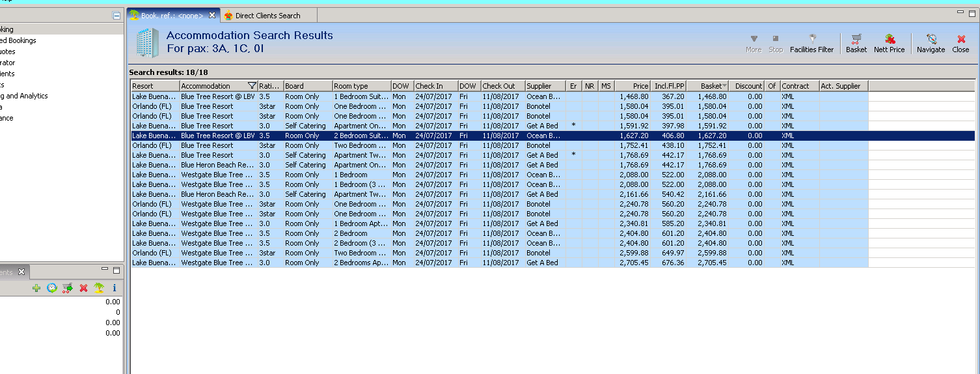Click the palm tree icon in lower-left toolbar
Image resolution: width=980 pixels, height=374 pixels.
click(x=99, y=288)
